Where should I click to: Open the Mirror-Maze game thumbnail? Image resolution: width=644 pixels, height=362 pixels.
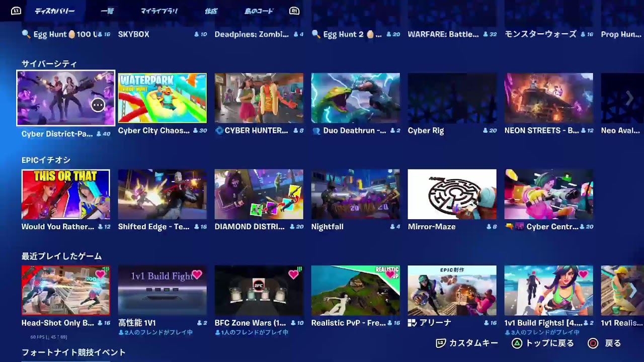coord(452,195)
